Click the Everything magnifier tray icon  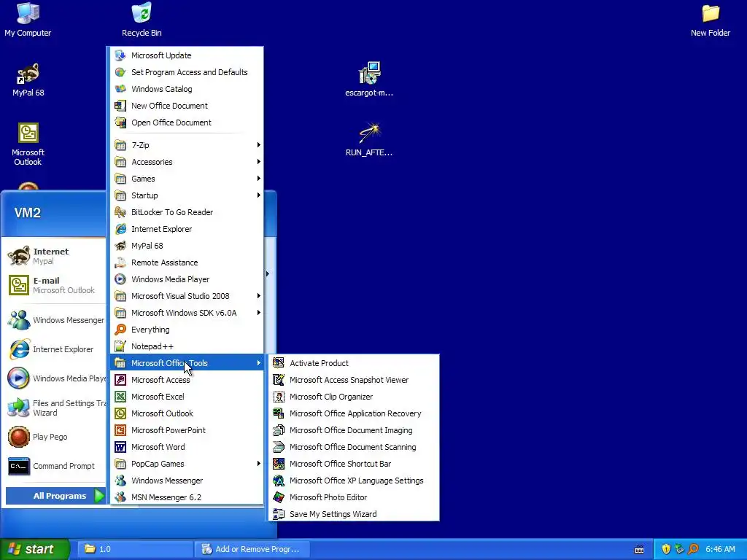click(x=693, y=549)
